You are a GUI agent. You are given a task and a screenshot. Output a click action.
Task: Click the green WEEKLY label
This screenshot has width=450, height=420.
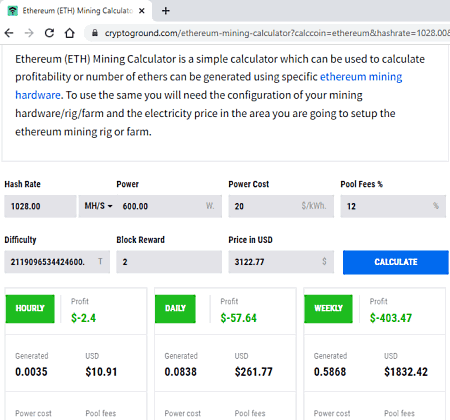[x=328, y=308]
